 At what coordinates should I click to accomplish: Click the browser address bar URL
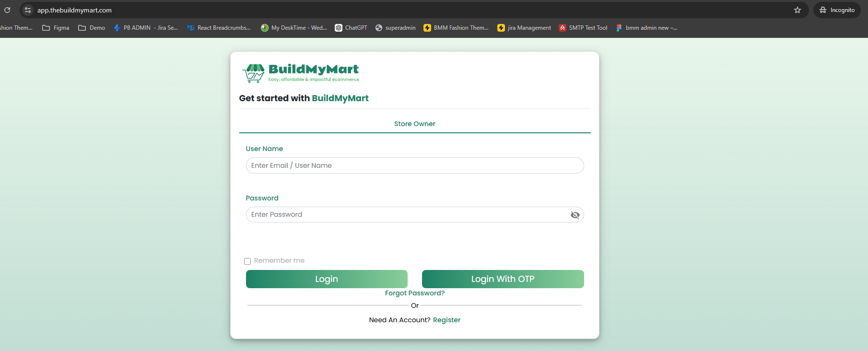[74, 10]
